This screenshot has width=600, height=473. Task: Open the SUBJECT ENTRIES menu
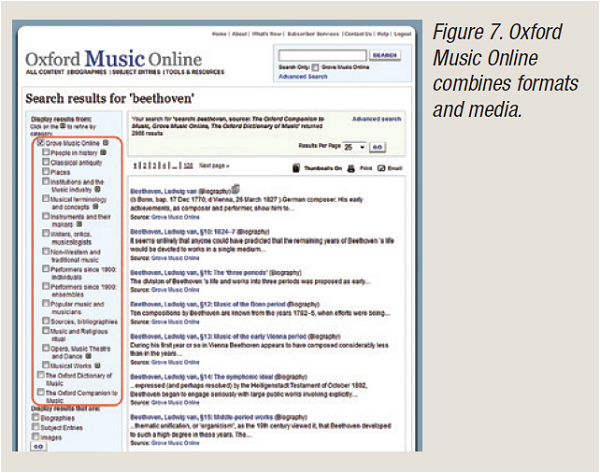137,72
